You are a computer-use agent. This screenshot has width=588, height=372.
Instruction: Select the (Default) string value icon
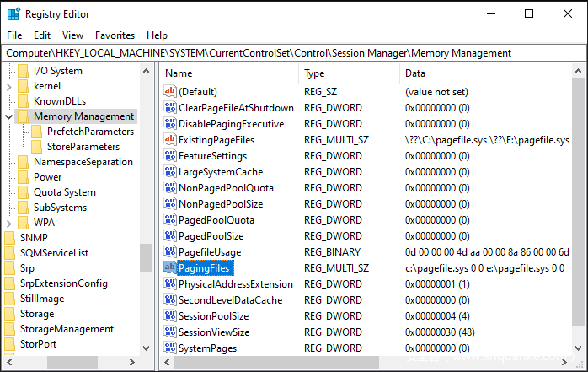(170, 91)
